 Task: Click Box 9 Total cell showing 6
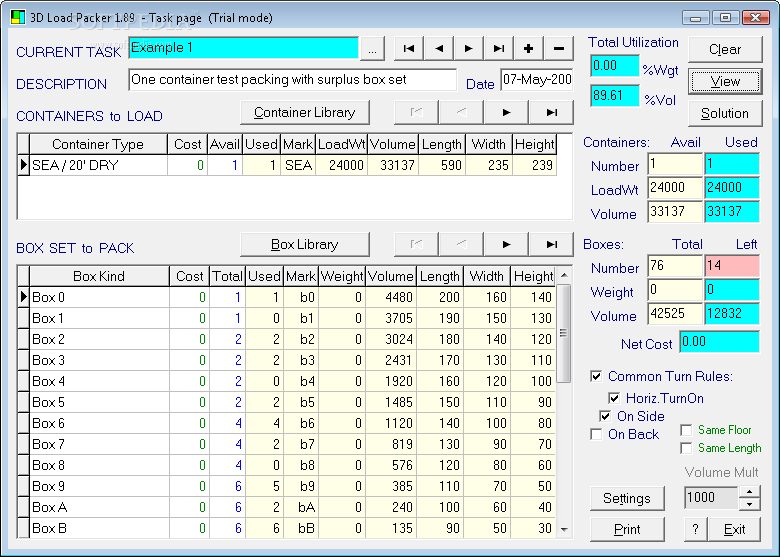coord(227,486)
